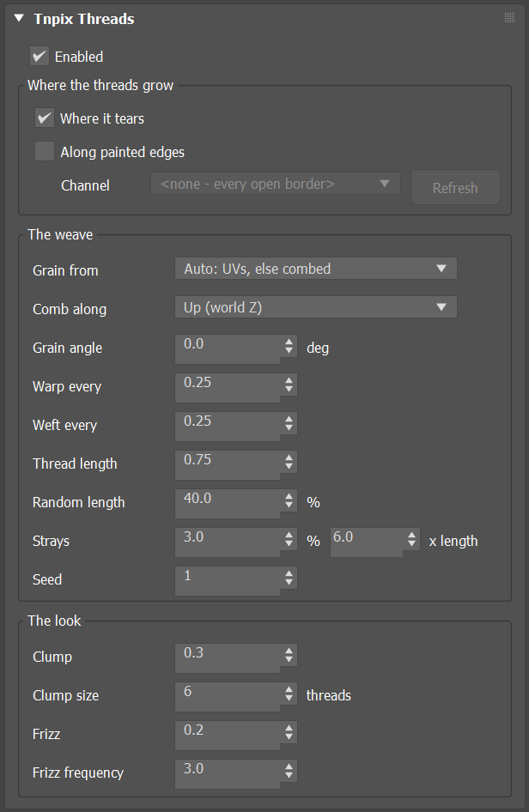Click the Refresh button
This screenshot has height=812, width=529.
(455, 187)
